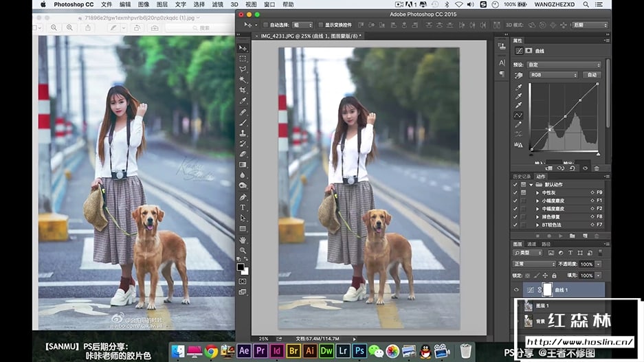The height and width of the screenshot is (362, 644).
Task: Open the layer blend mode dropdown 正常
Action: pyautogui.click(x=534, y=264)
